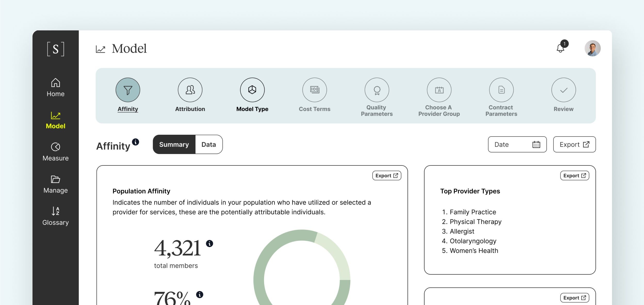Select the Attribution step icon

pyautogui.click(x=190, y=90)
